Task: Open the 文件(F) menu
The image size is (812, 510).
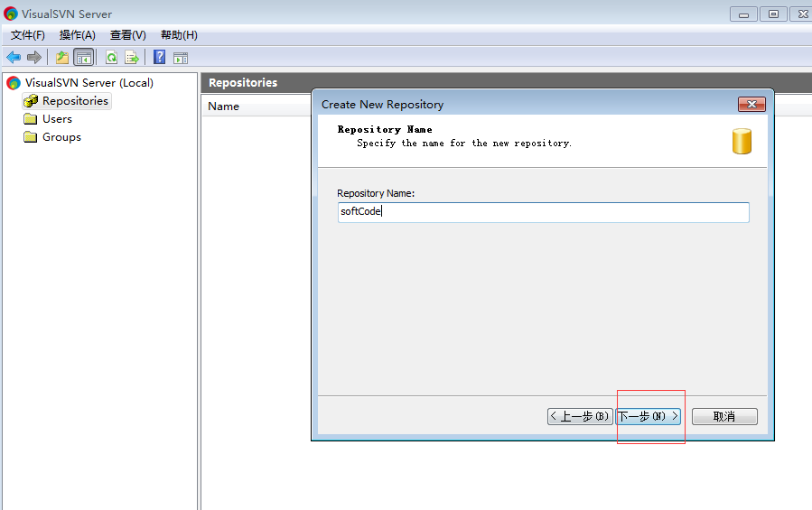Action: (x=28, y=35)
